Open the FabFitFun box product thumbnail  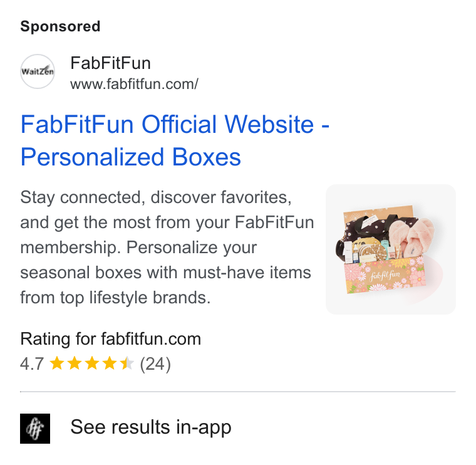pyautogui.click(x=391, y=249)
